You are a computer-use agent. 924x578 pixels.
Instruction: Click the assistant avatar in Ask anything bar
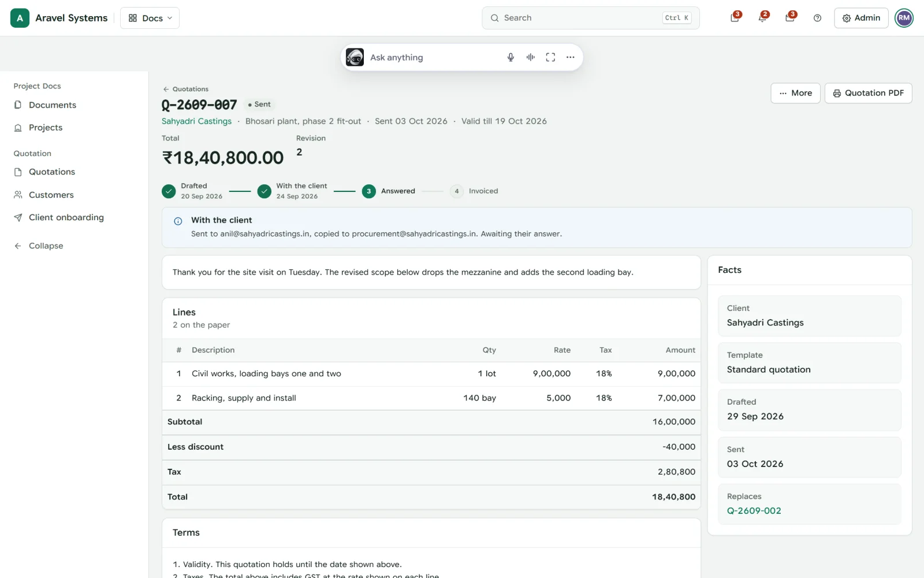tap(355, 57)
